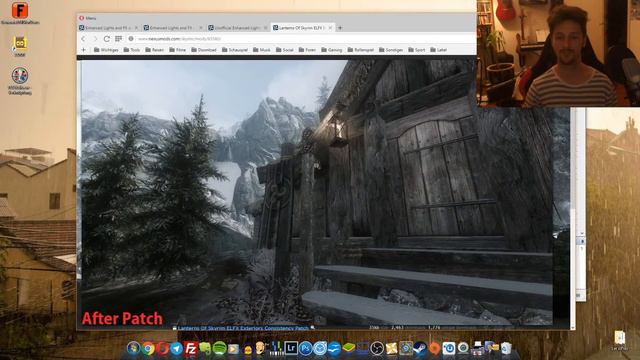640x360 pixels.
Task: Launch Opera from the dock
Action: click(162, 348)
